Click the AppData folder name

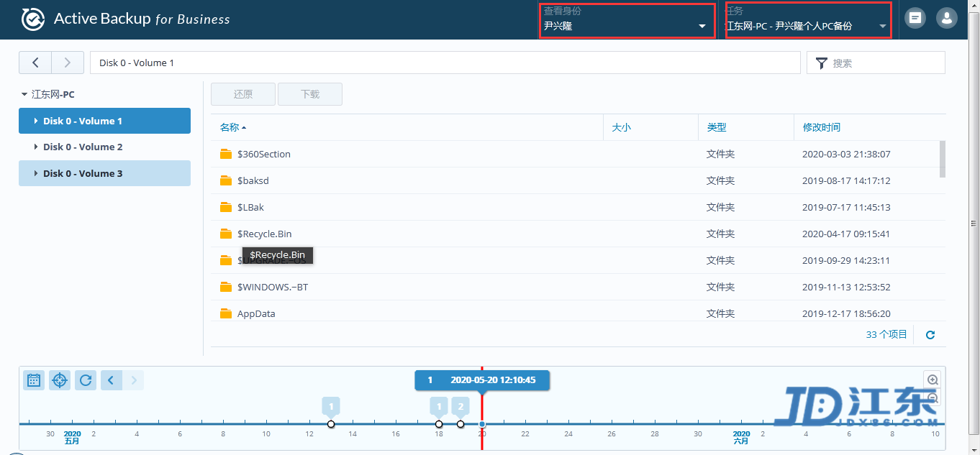pyautogui.click(x=256, y=313)
